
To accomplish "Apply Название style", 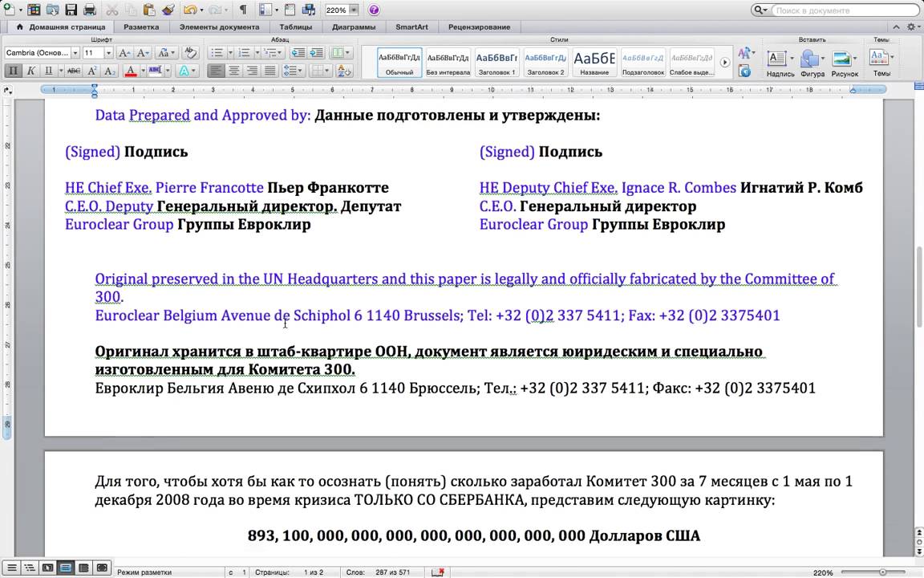I will pyautogui.click(x=594, y=63).
